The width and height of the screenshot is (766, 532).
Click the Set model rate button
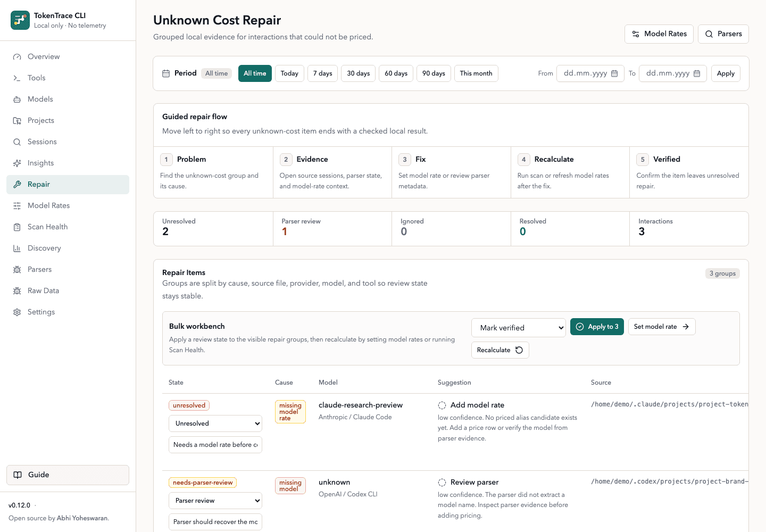(x=662, y=327)
